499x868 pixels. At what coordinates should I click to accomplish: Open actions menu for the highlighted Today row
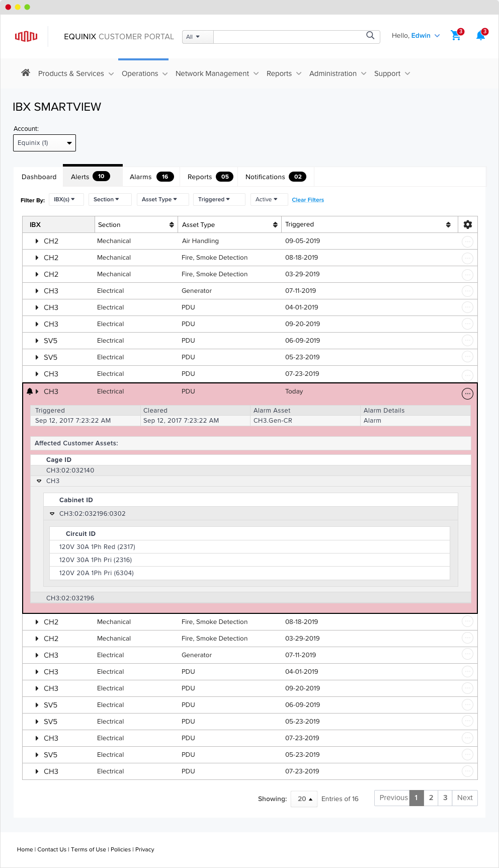pyautogui.click(x=467, y=393)
